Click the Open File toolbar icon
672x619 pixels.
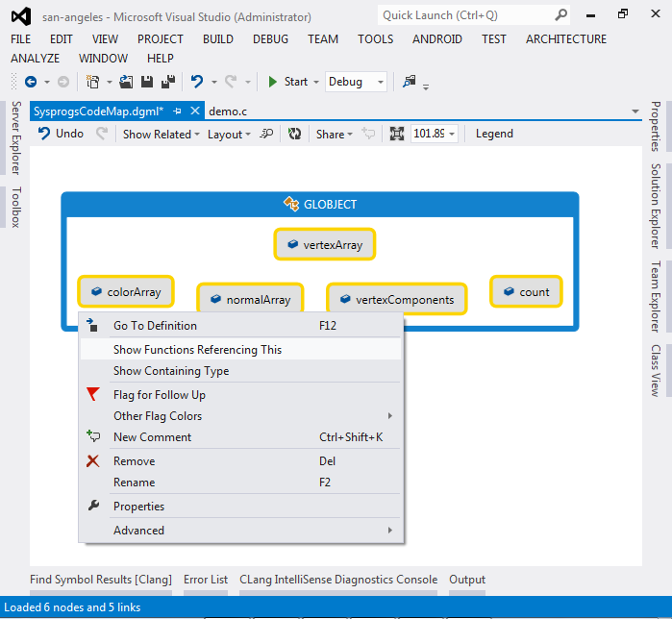126,82
